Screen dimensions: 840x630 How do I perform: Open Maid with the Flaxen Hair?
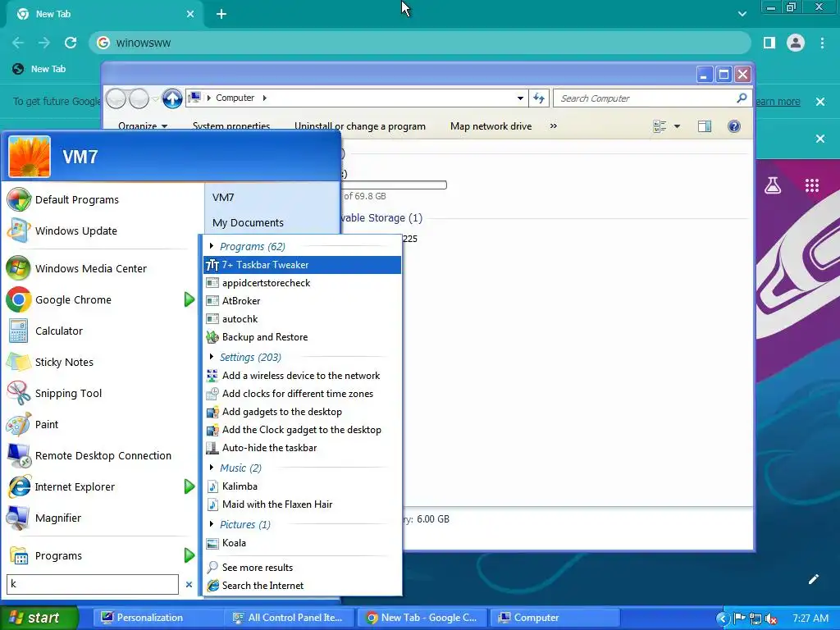pos(302,504)
